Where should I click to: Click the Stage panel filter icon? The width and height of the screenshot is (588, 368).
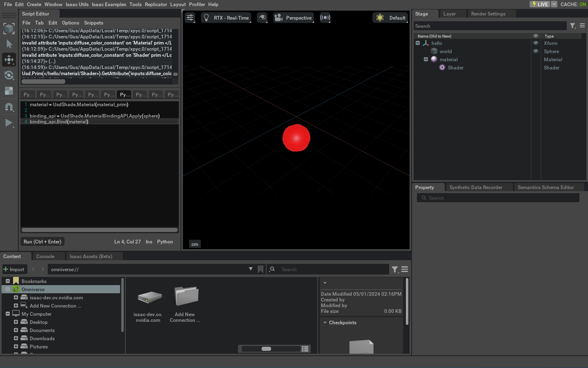[572, 26]
